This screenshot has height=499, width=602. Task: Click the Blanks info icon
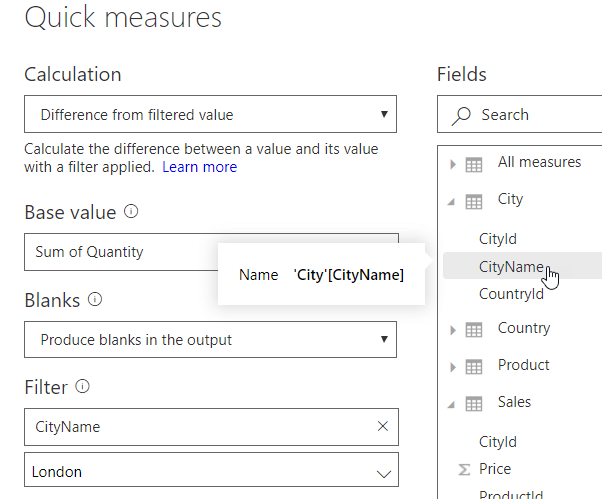point(96,299)
